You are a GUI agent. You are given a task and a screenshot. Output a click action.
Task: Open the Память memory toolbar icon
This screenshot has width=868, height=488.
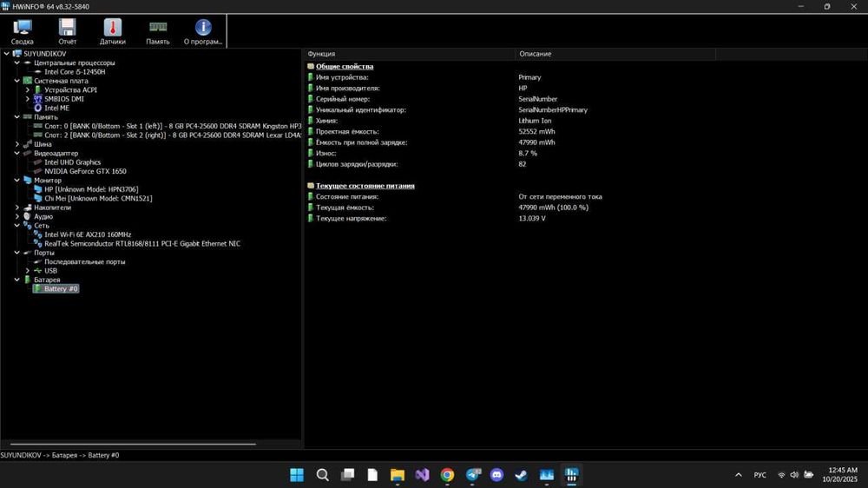click(x=158, y=31)
